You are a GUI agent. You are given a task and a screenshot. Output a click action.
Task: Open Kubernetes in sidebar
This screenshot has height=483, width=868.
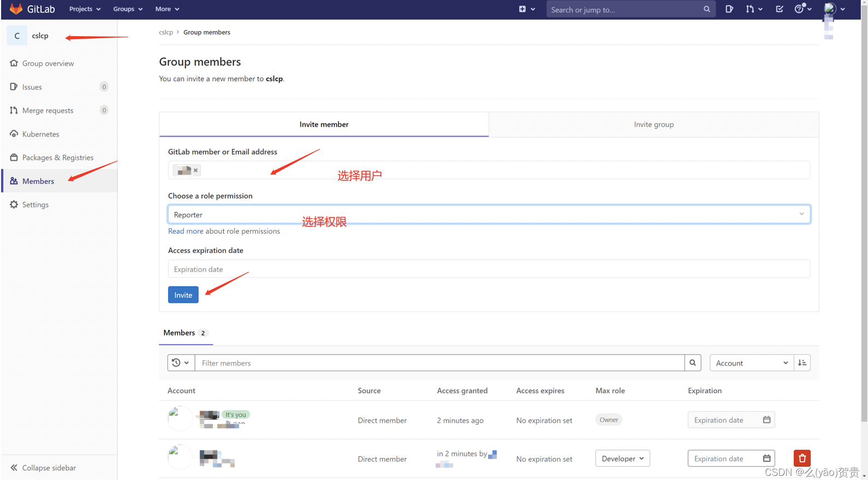point(59,134)
